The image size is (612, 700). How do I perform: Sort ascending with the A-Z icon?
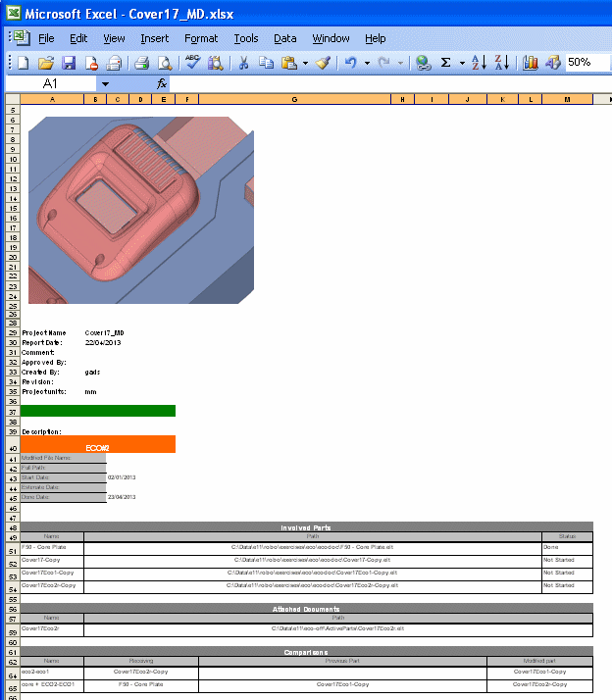tap(479, 63)
